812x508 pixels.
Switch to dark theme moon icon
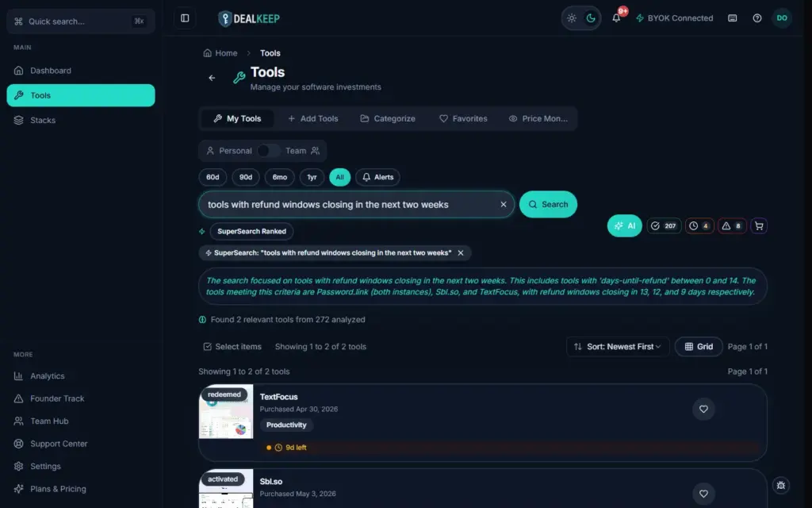(591, 18)
